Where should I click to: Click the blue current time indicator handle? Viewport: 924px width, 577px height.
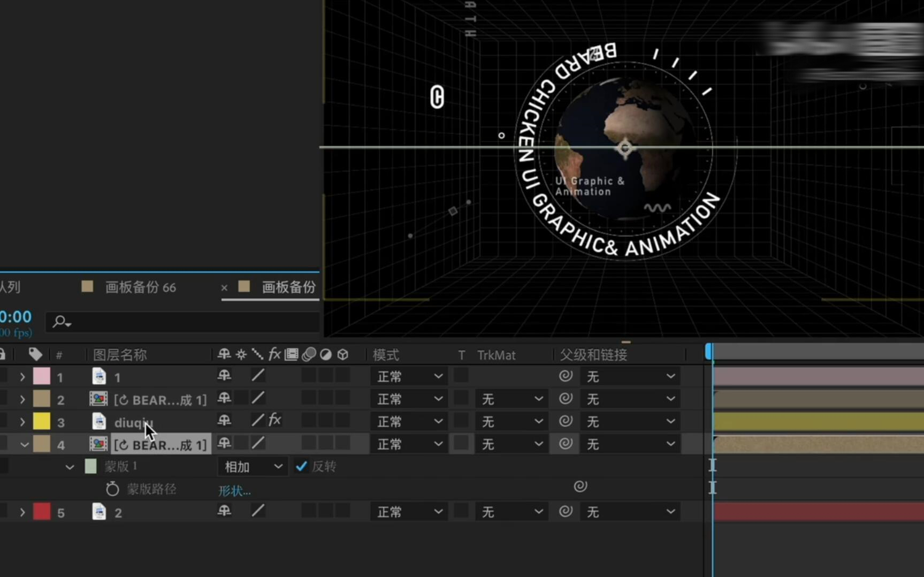click(x=709, y=351)
